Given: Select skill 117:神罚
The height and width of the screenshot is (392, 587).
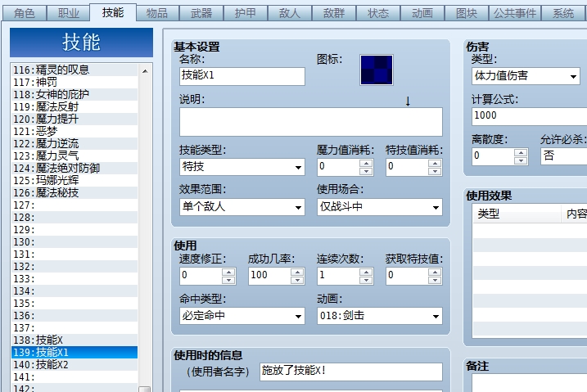Looking at the screenshot, I should pos(75,83).
